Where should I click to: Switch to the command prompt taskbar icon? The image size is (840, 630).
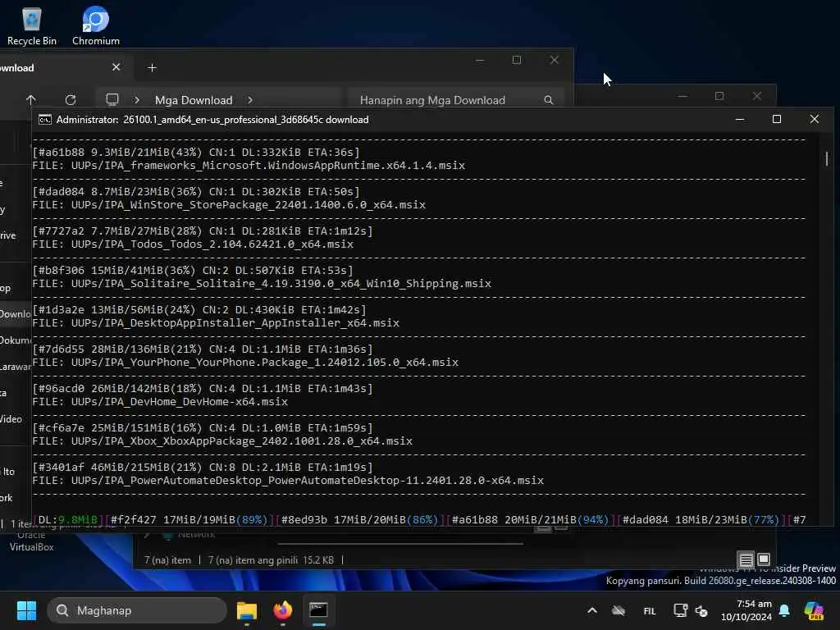pyautogui.click(x=318, y=610)
